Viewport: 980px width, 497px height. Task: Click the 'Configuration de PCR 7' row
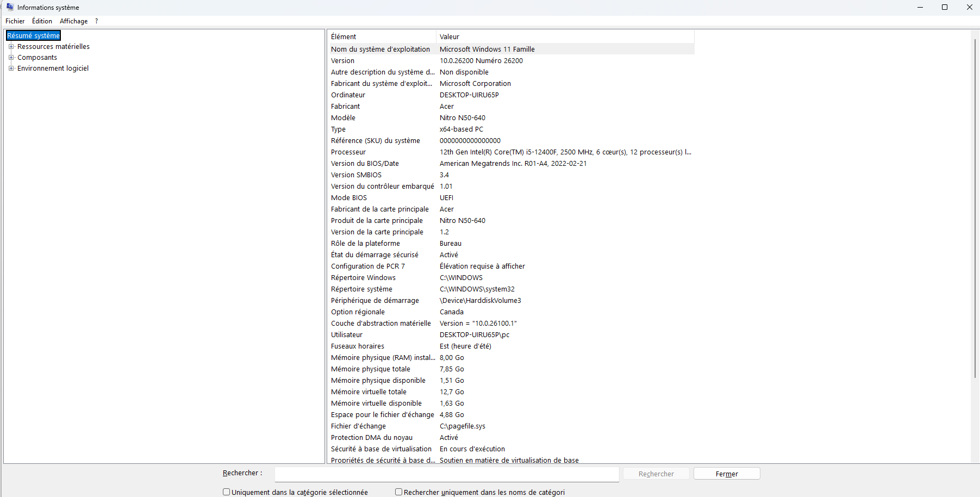(x=511, y=266)
